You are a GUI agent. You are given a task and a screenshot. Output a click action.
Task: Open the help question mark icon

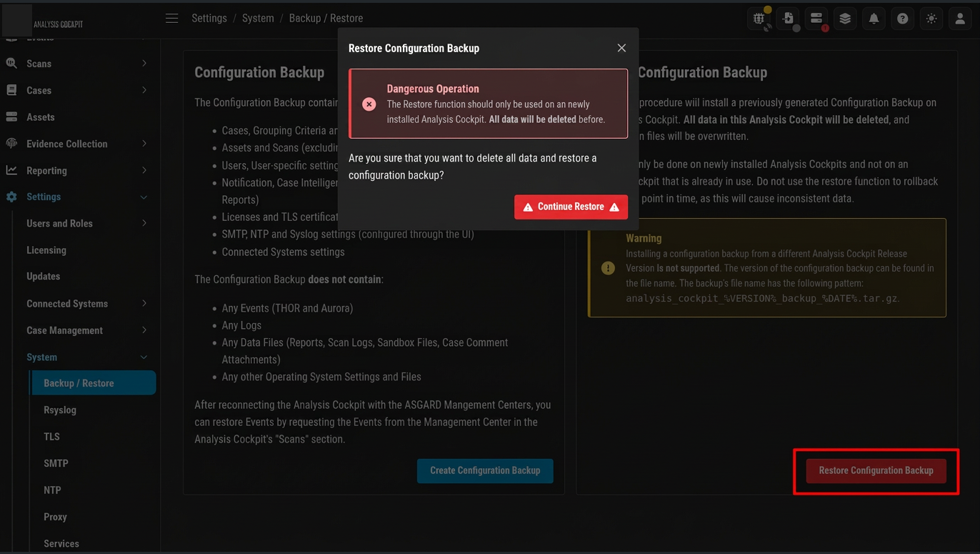[903, 19]
